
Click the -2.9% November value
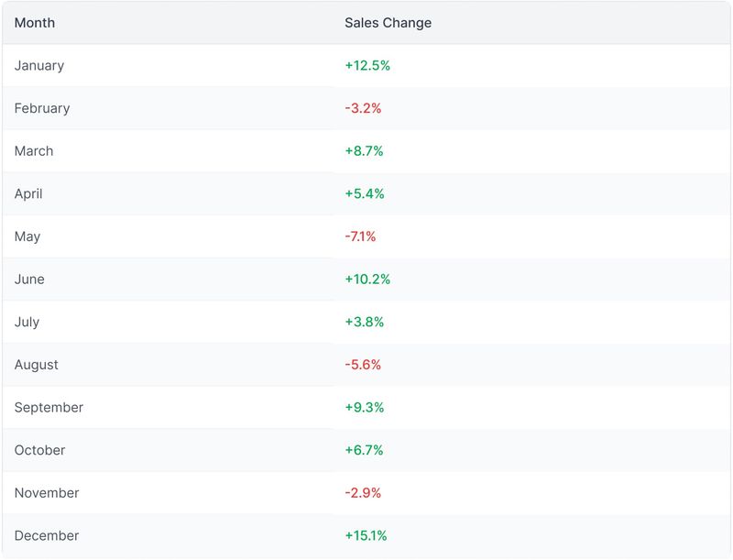pos(363,493)
